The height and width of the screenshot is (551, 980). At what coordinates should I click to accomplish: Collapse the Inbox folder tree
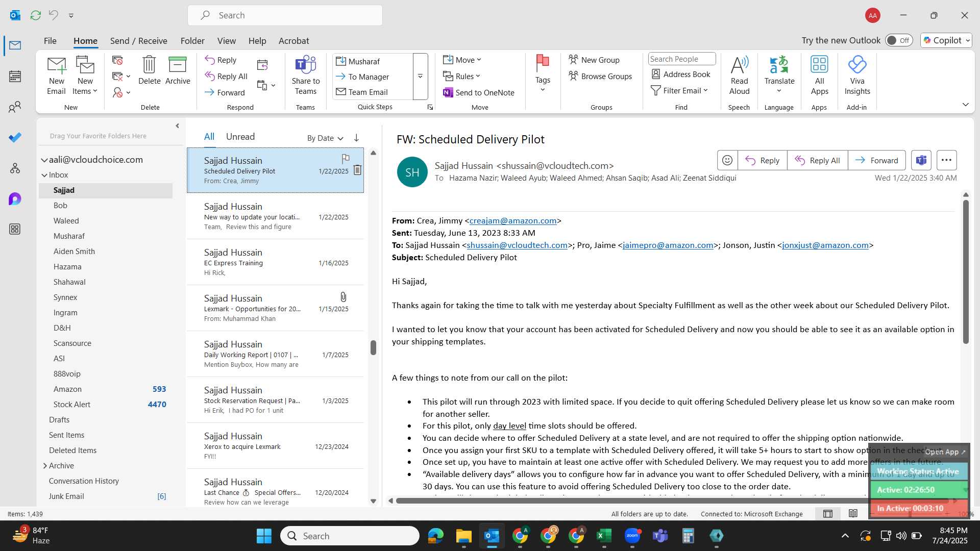coord(44,175)
